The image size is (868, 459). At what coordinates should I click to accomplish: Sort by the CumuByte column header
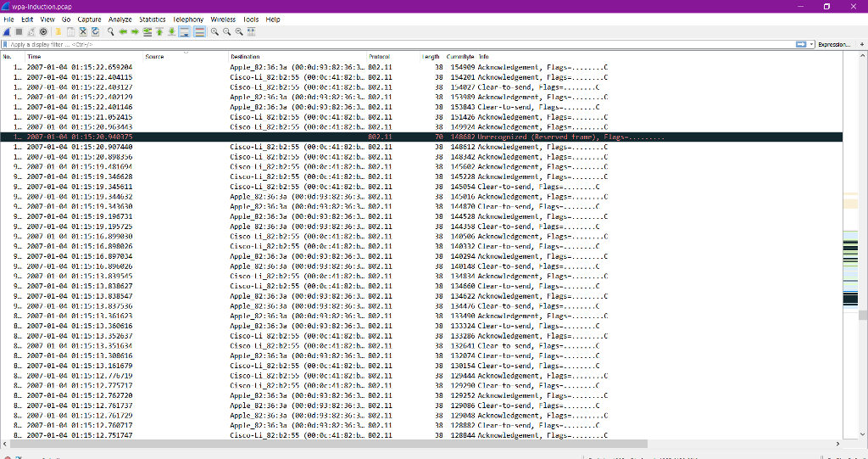pyautogui.click(x=460, y=57)
